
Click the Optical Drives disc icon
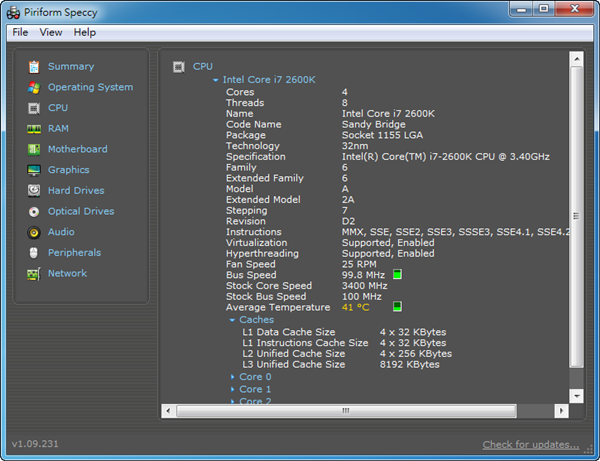tap(34, 212)
